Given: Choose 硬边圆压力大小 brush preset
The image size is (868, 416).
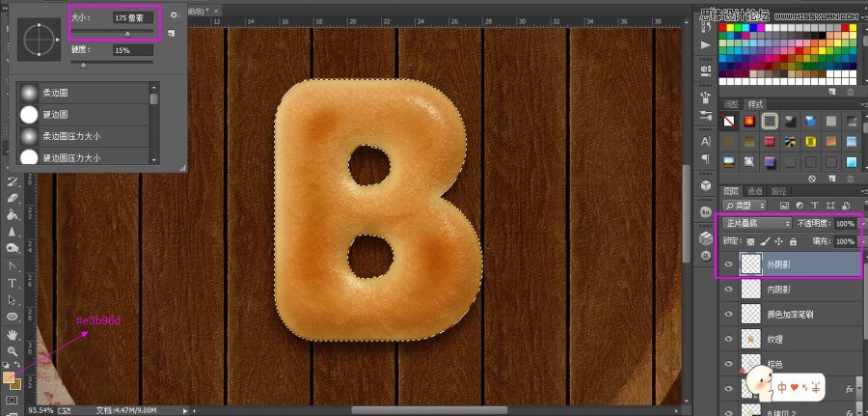Looking at the screenshot, I should pos(83,156).
